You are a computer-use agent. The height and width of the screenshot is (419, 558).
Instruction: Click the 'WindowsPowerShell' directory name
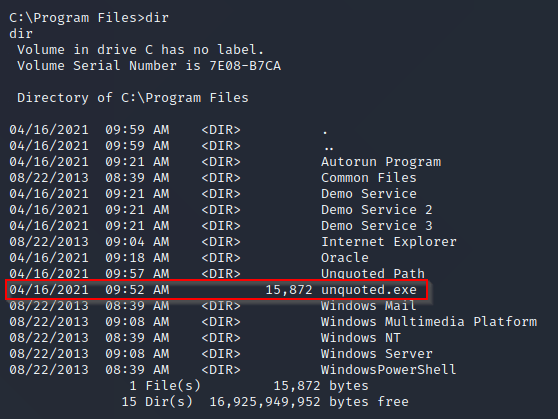(389, 370)
